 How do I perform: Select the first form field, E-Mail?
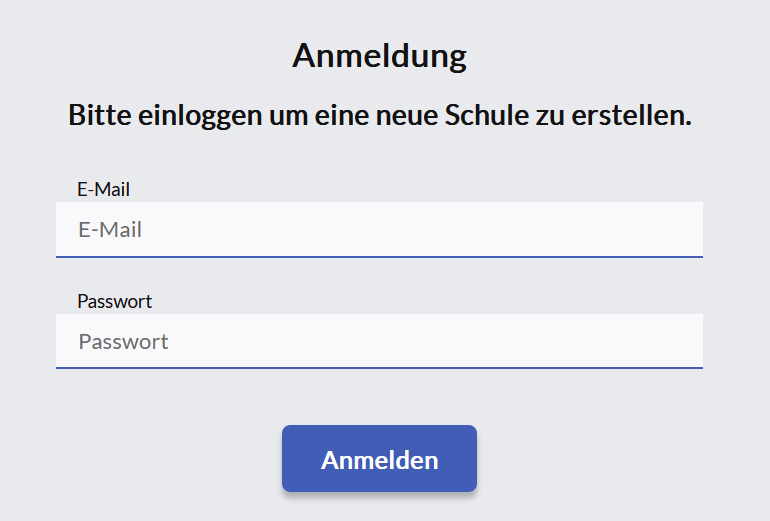click(379, 230)
